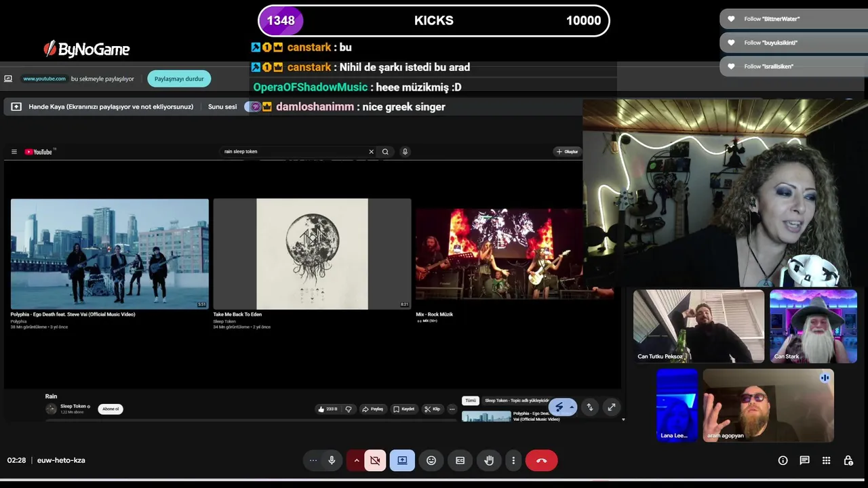Click the 'Mix - Rock Müzik' title
868x488 pixels.
point(434,314)
